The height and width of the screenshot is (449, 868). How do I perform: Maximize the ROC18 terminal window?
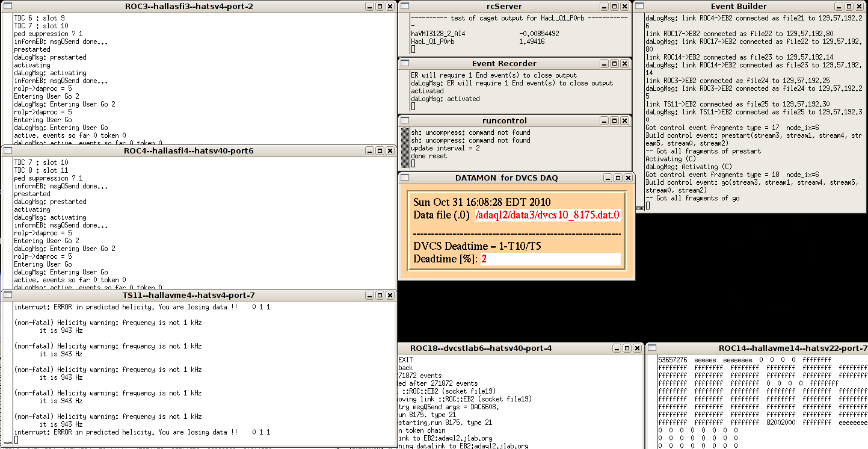click(626, 348)
